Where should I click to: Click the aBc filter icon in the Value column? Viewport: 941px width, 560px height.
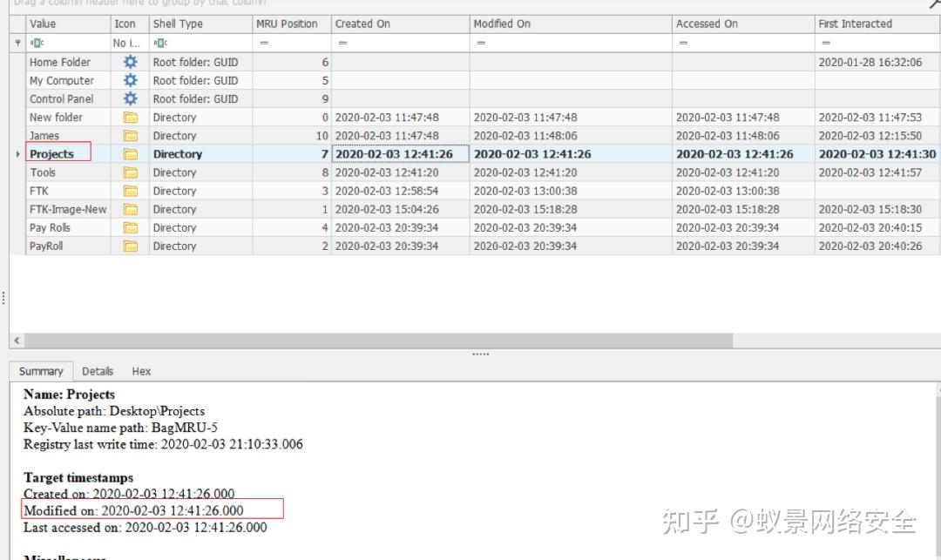click(37, 43)
